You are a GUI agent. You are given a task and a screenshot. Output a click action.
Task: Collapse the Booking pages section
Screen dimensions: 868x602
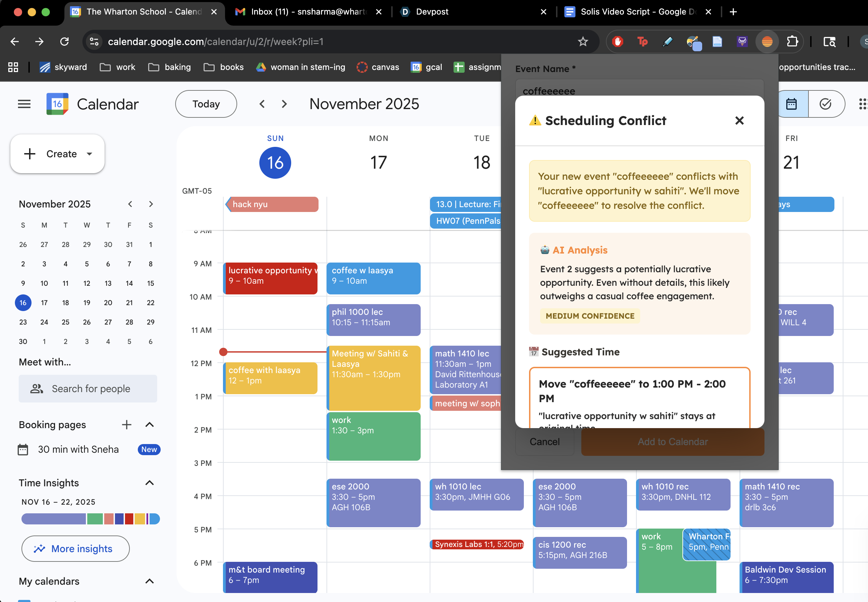pyautogui.click(x=149, y=425)
